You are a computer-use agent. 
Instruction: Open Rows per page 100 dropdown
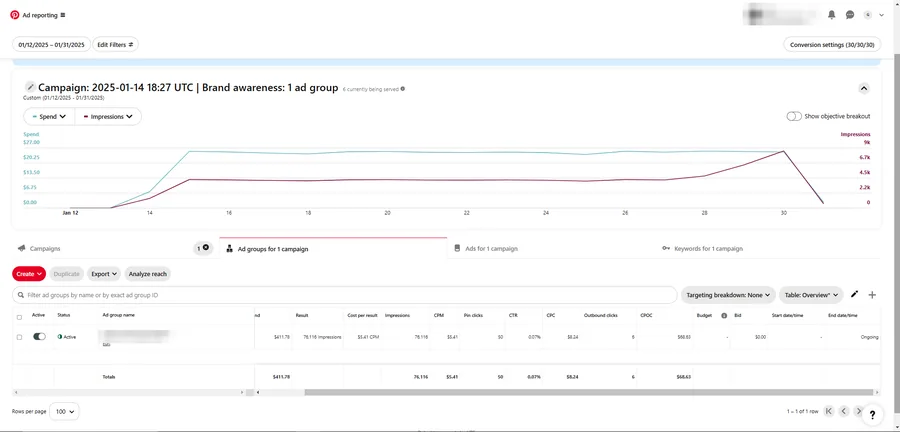[64, 411]
